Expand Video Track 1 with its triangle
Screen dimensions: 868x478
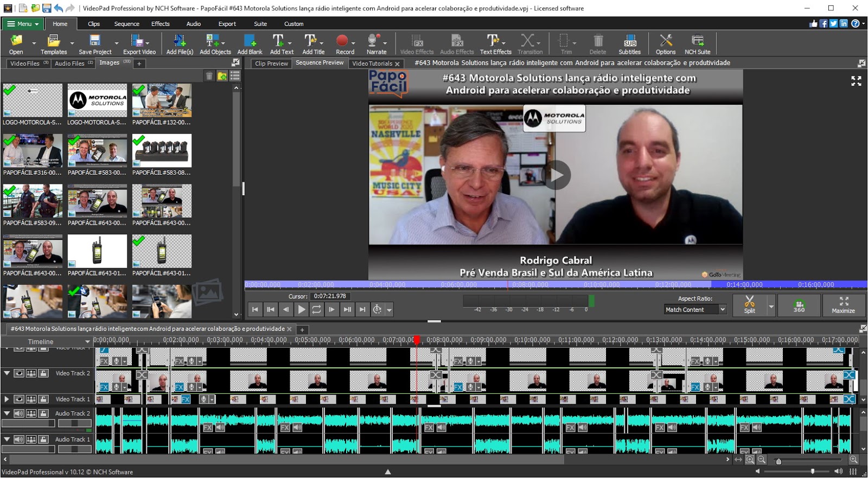pos(7,399)
